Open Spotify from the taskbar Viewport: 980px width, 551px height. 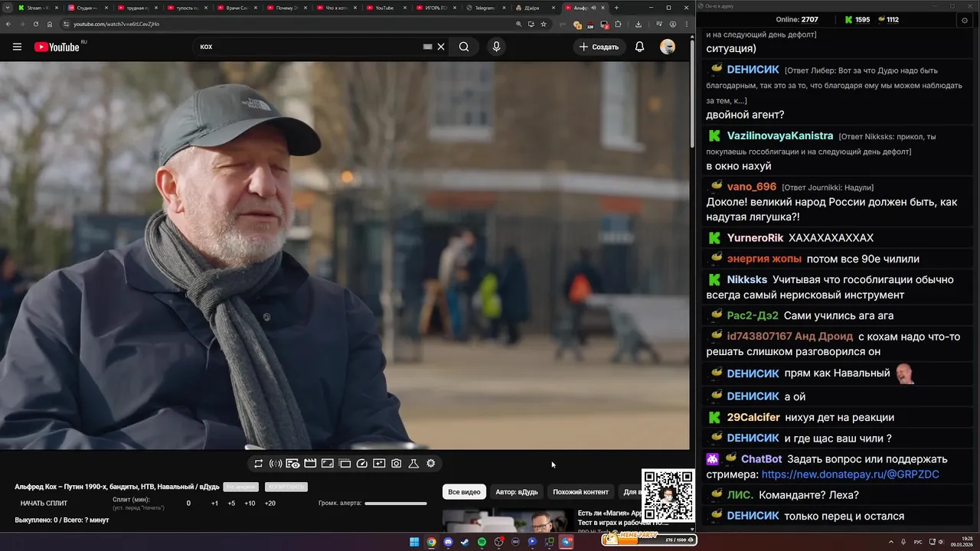point(482,542)
